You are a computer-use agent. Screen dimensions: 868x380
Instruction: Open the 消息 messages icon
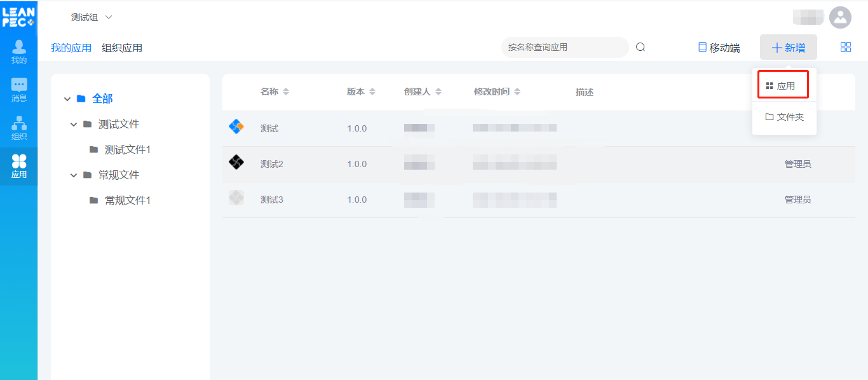click(19, 90)
